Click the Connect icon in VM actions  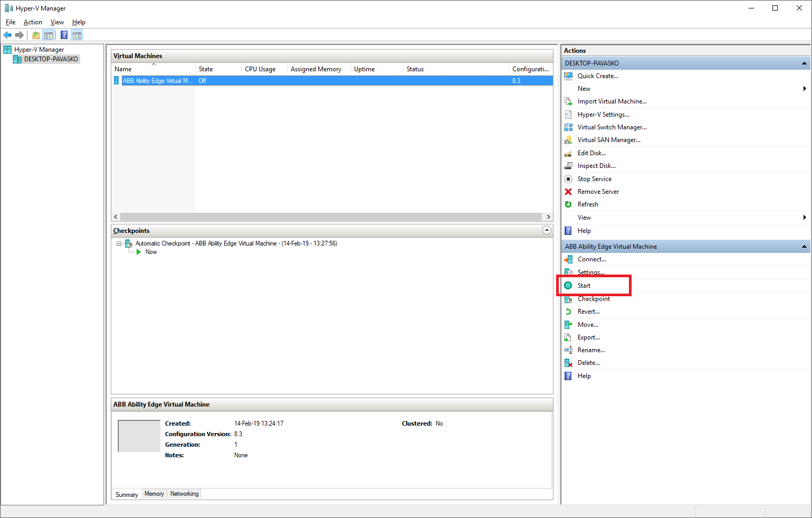[x=568, y=259]
